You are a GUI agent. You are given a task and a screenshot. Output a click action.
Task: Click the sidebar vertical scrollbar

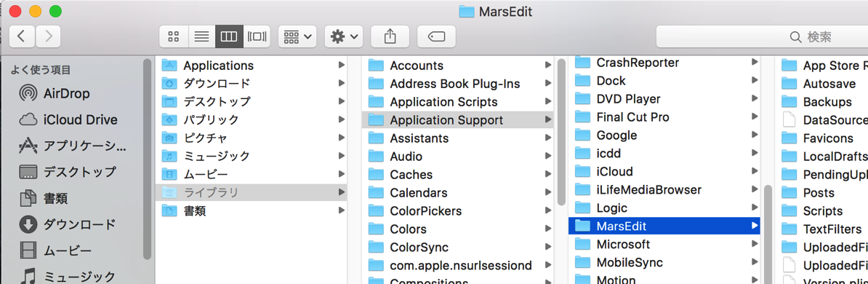(147, 159)
